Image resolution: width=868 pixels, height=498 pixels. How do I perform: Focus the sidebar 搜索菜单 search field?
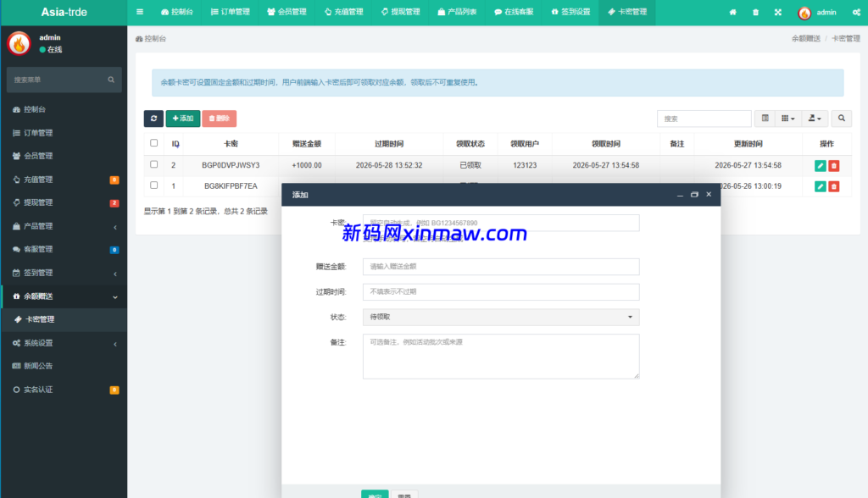tap(64, 80)
